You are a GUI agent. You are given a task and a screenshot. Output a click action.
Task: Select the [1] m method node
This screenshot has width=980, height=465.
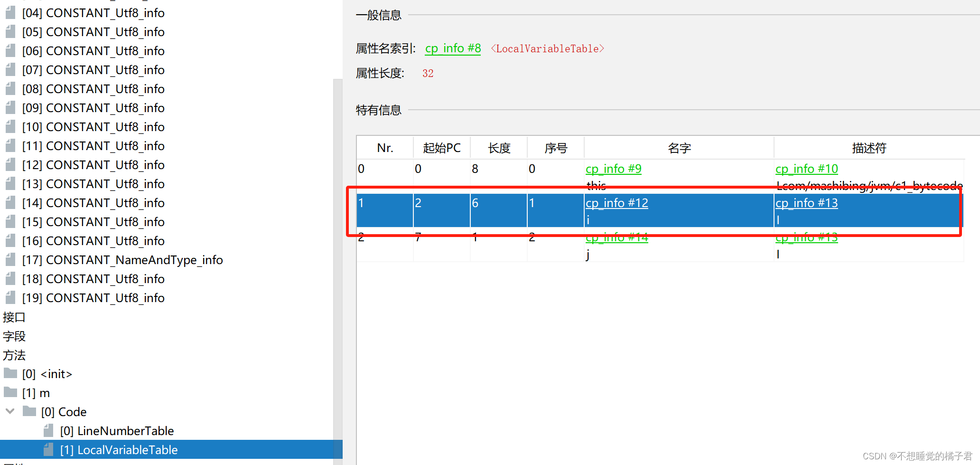coord(36,393)
